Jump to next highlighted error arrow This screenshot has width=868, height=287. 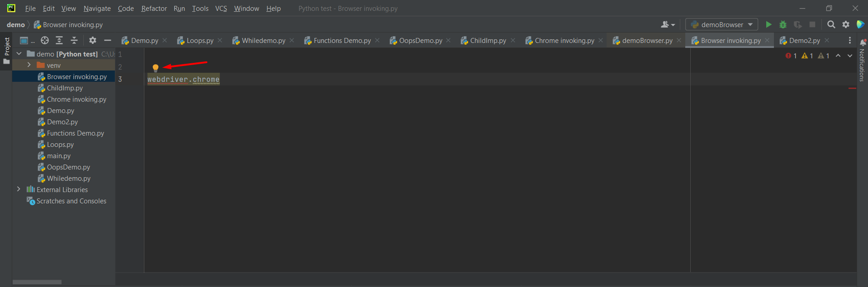(849, 56)
